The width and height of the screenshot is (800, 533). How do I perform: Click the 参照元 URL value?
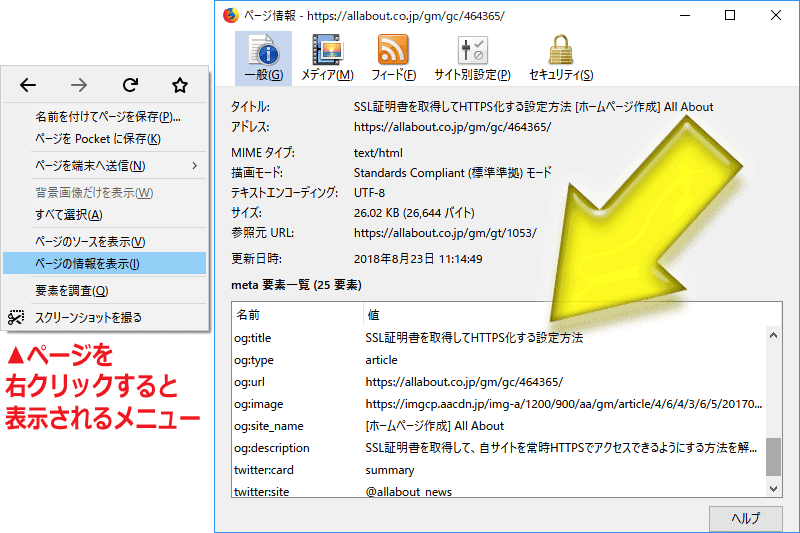(445, 233)
